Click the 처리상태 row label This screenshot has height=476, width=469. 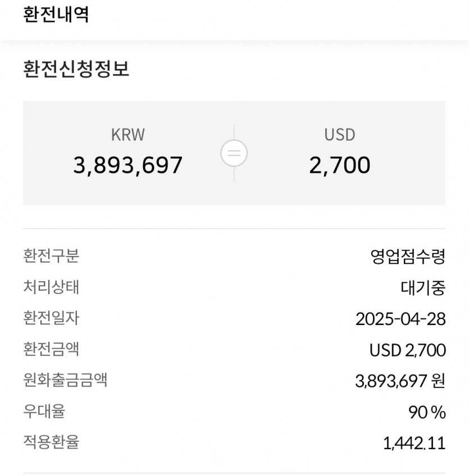(x=51, y=287)
